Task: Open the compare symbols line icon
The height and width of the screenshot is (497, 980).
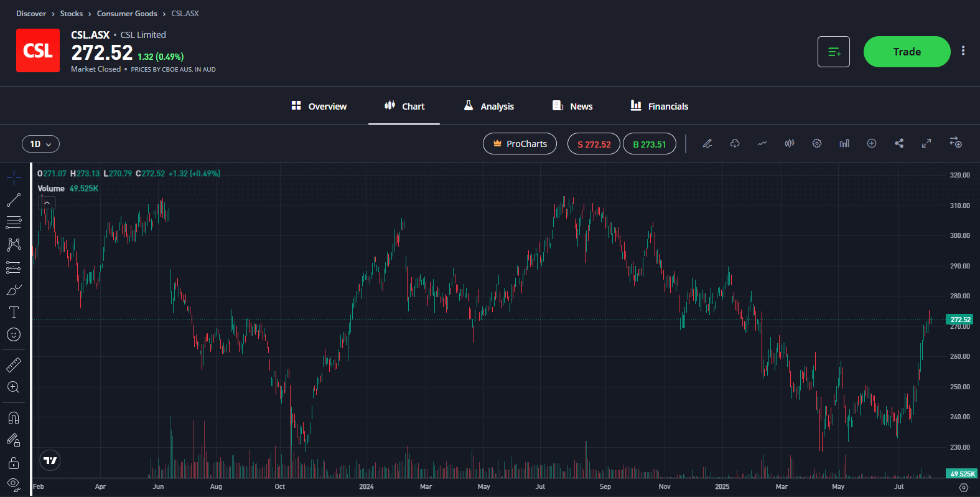Action: (x=762, y=144)
